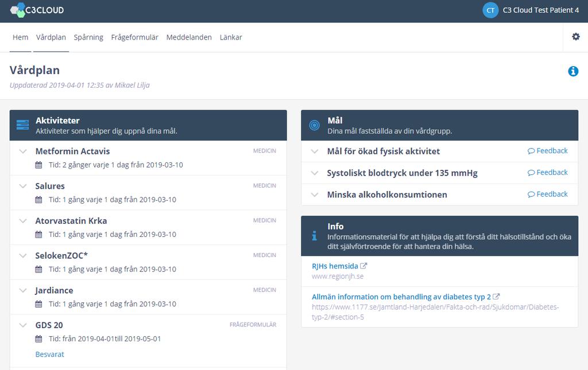This screenshot has height=370, width=588.
Task: Click external link icon beside RJHs hemsida
Action: [363, 266]
